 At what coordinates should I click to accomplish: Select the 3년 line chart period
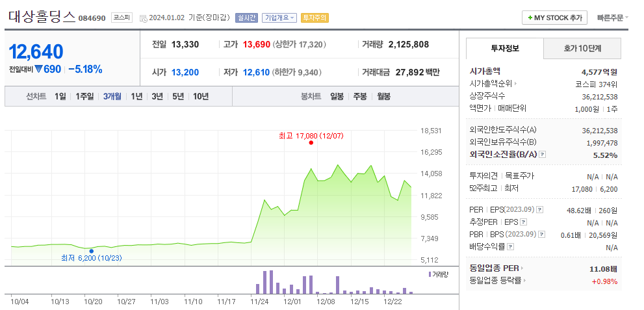tap(157, 96)
